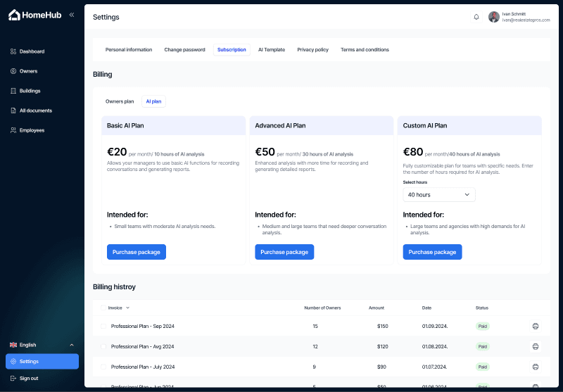
Task: Click Professional Plan - Sep 2024 invoice name
Action: point(143,327)
